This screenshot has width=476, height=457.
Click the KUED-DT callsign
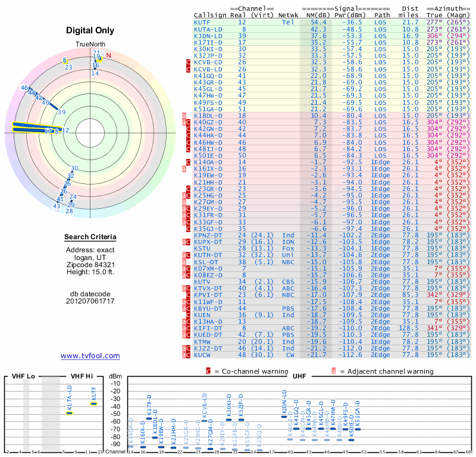point(208,335)
